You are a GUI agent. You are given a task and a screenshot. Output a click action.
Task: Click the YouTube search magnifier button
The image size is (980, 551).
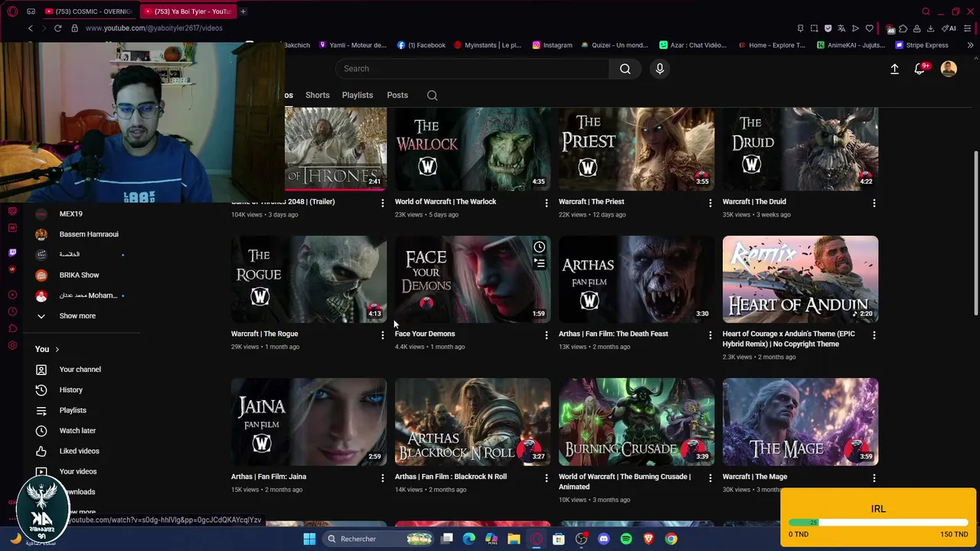[x=625, y=69]
